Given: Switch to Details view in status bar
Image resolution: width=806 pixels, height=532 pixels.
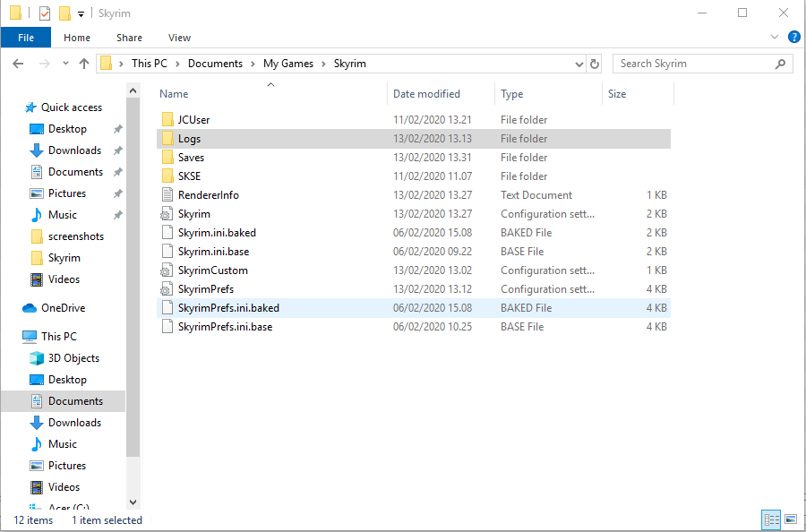Looking at the screenshot, I should [772, 519].
